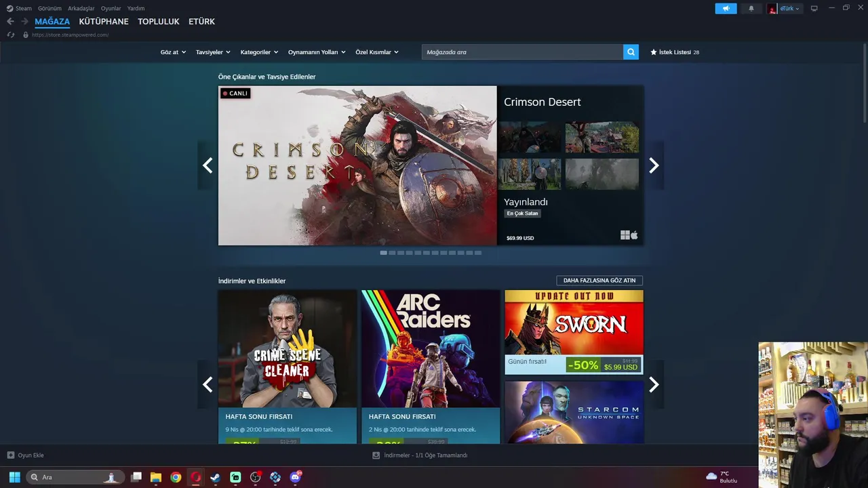
Task: Select the first carousel page dot
Action: click(384, 253)
